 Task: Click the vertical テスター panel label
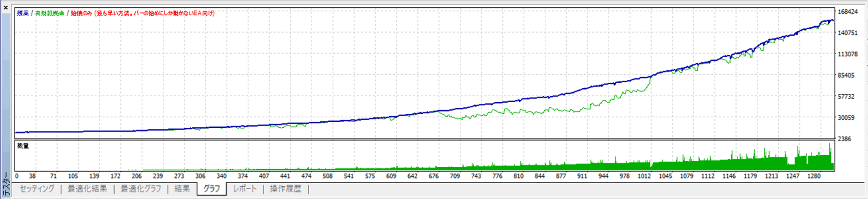click(x=6, y=185)
